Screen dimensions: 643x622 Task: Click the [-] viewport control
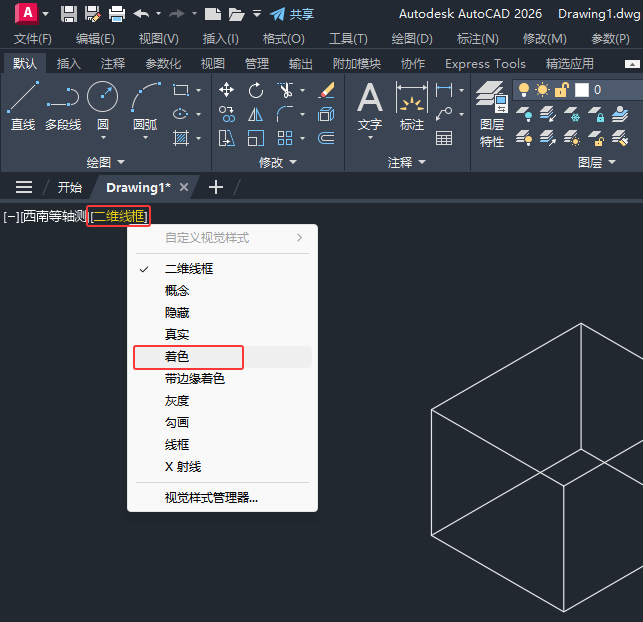pyautogui.click(x=11, y=216)
